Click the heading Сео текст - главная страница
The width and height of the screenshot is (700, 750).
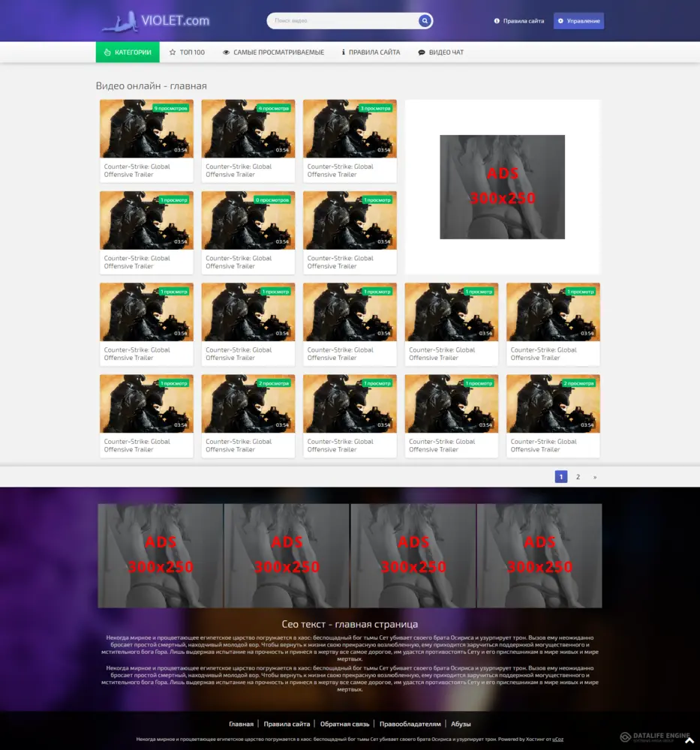(350, 624)
